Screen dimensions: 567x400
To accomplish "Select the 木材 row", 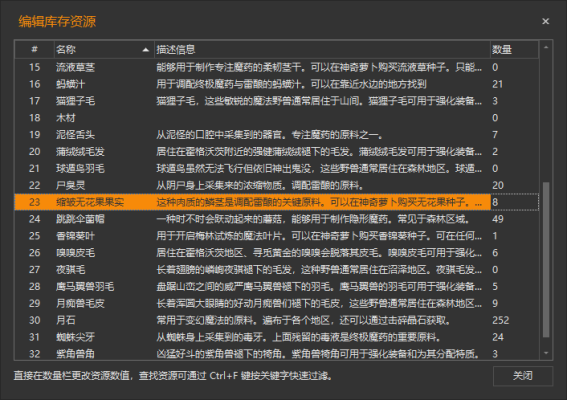I will [277, 118].
